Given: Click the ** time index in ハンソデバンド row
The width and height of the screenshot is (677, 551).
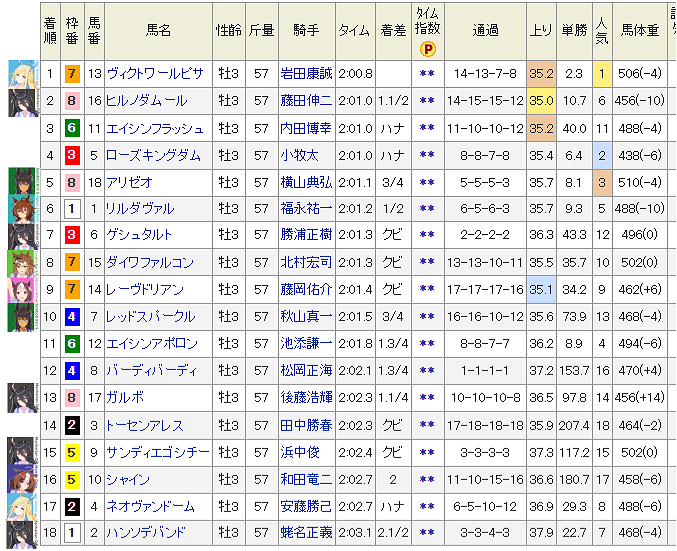Looking at the screenshot, I should click(427, 532).
